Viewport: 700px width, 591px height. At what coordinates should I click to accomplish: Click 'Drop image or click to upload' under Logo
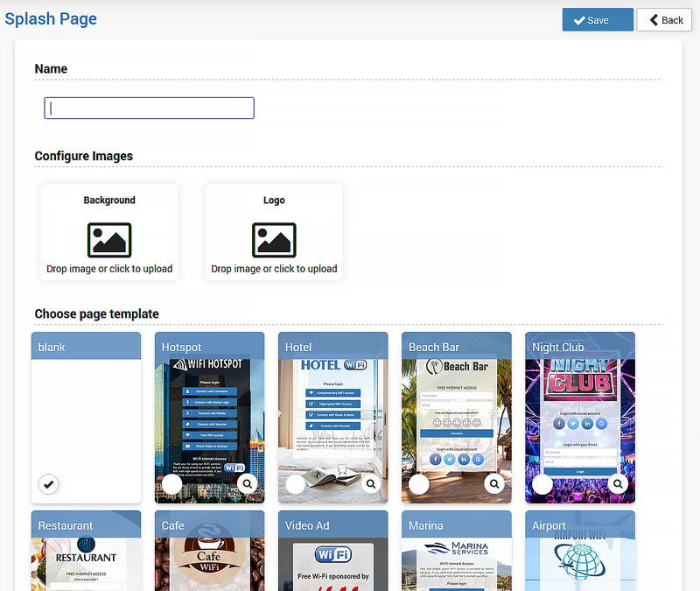click(274, 269)
